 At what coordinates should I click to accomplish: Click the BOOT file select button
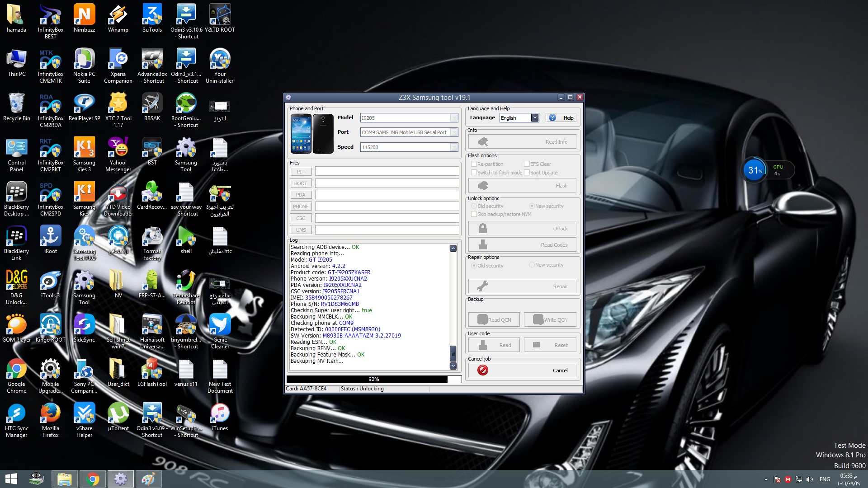click(301, 183)
